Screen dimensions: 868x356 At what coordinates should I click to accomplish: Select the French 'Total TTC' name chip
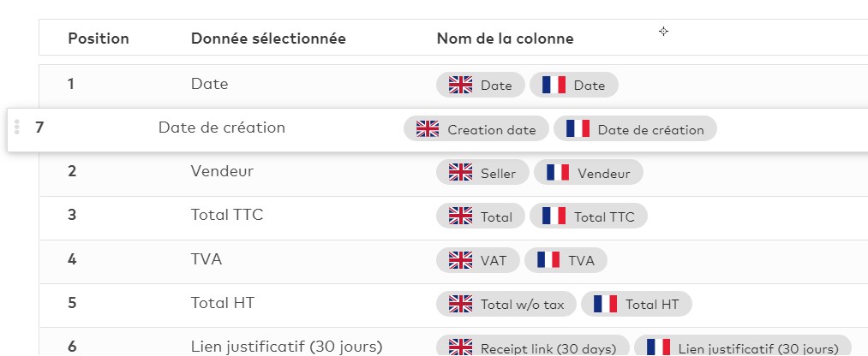pos(589,217)
